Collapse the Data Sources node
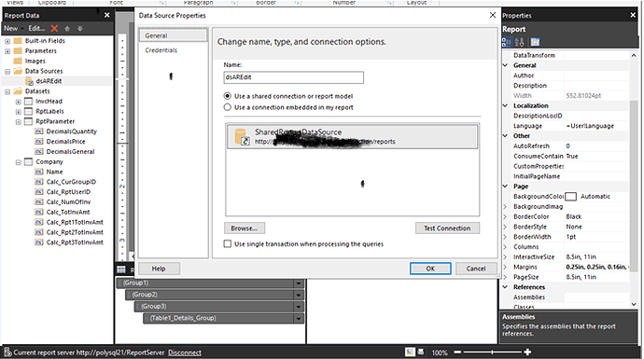 tap(7, 71)
